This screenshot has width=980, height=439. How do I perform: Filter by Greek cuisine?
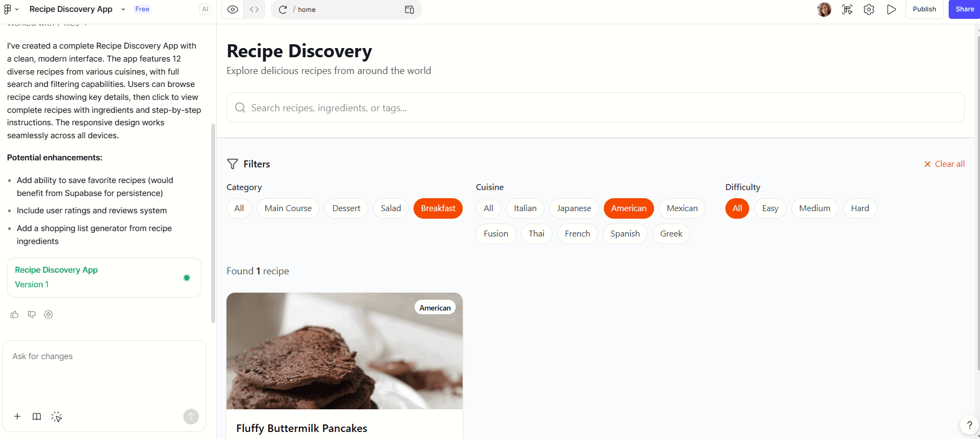click(x=671, y=234)
